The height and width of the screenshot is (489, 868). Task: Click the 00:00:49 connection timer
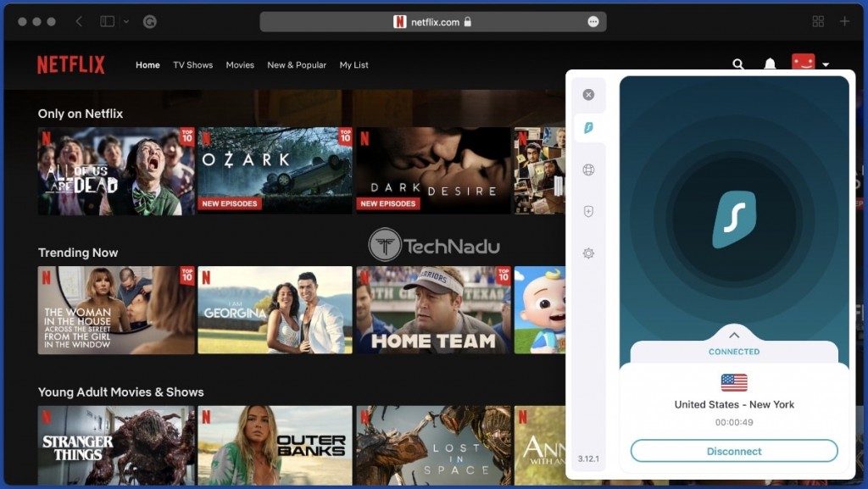click(x=734, y=422)
